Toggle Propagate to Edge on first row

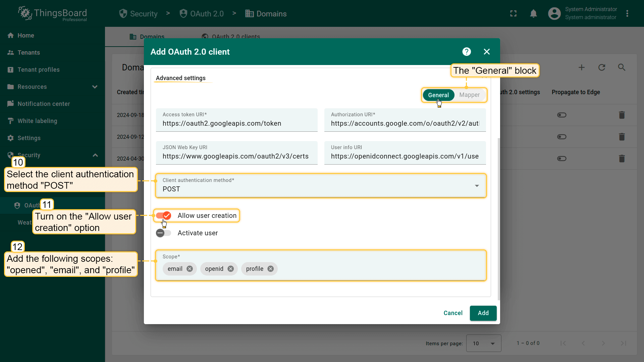pos(561,115)
